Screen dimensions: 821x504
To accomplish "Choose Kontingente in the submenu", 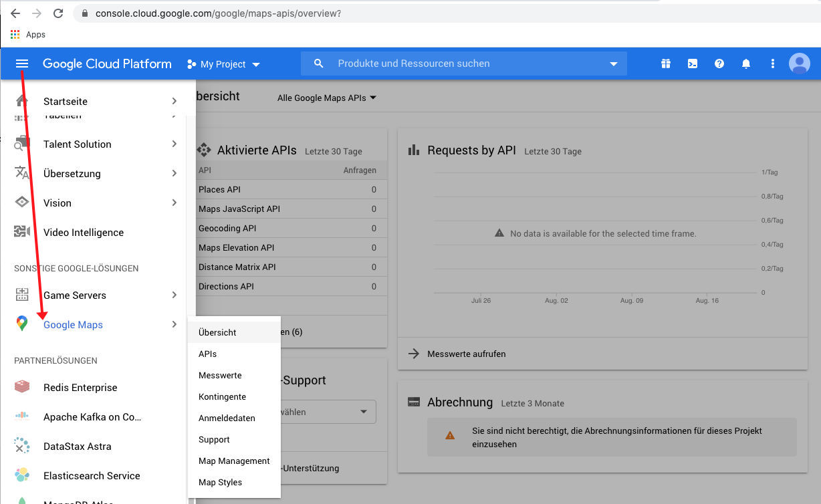I will tap(234, 396).
